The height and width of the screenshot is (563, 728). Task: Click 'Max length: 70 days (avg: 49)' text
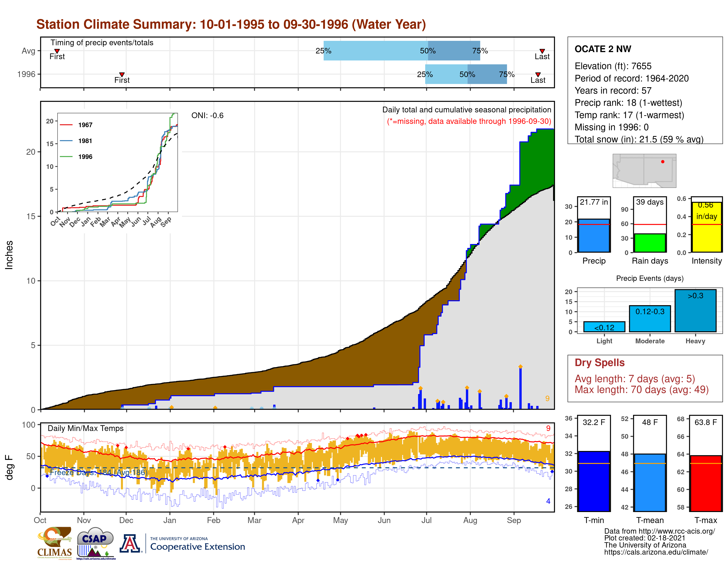tap(642, 389)
